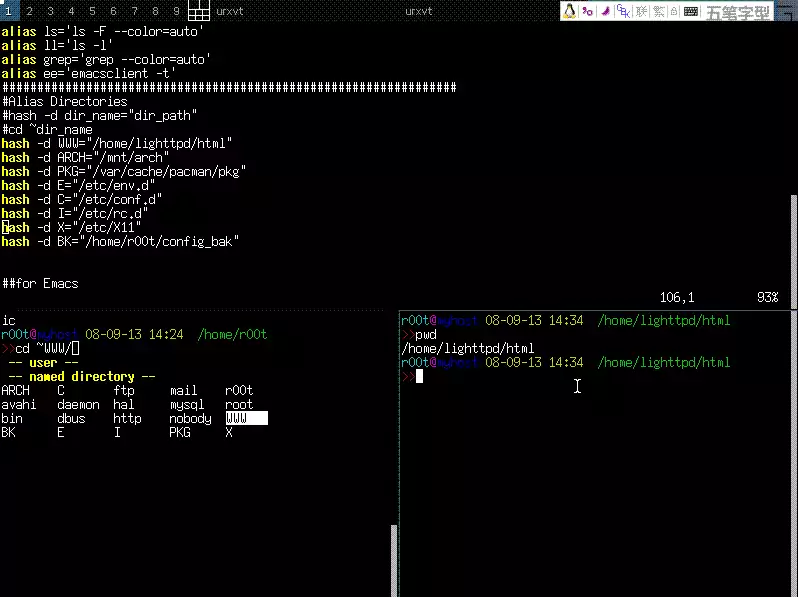Click the punctuation mode icon beside penguin
The width and height of the screenshot is (798, 597).
[x=588, y=11]
